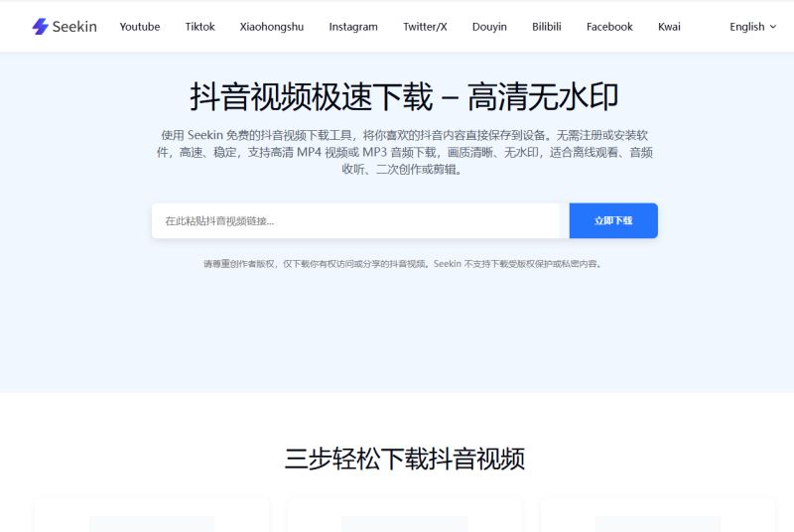The height and width of the screenshot is (532, 794).
Task: Select Xiaohongshu in the top navigation
Action: coord(272,27)
